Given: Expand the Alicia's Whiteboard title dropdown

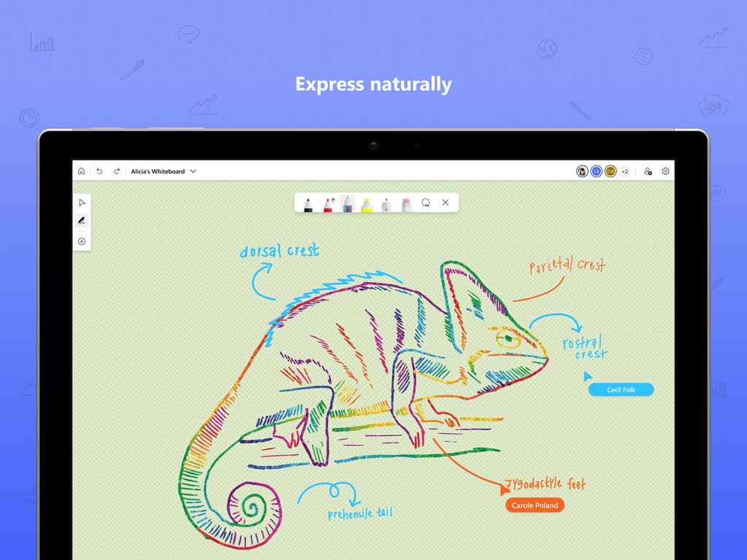Looking at the screenshot, I should (x=193, y=171).
